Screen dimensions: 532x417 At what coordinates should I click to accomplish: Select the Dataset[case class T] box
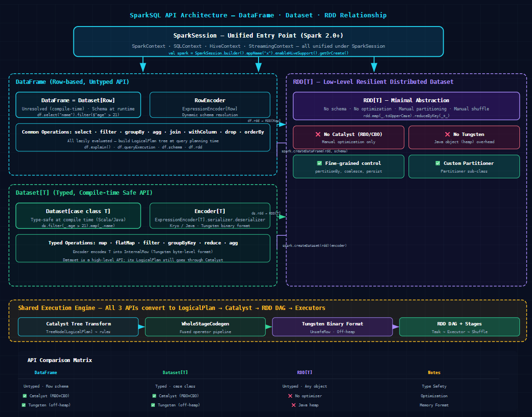pyautogui.click(x=78, y=215)
